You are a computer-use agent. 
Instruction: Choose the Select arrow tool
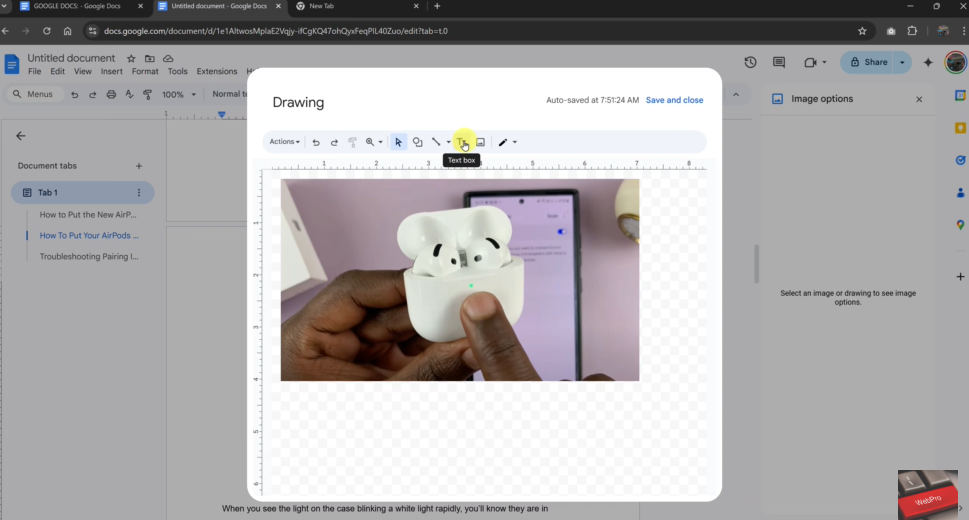coord(399,142)
